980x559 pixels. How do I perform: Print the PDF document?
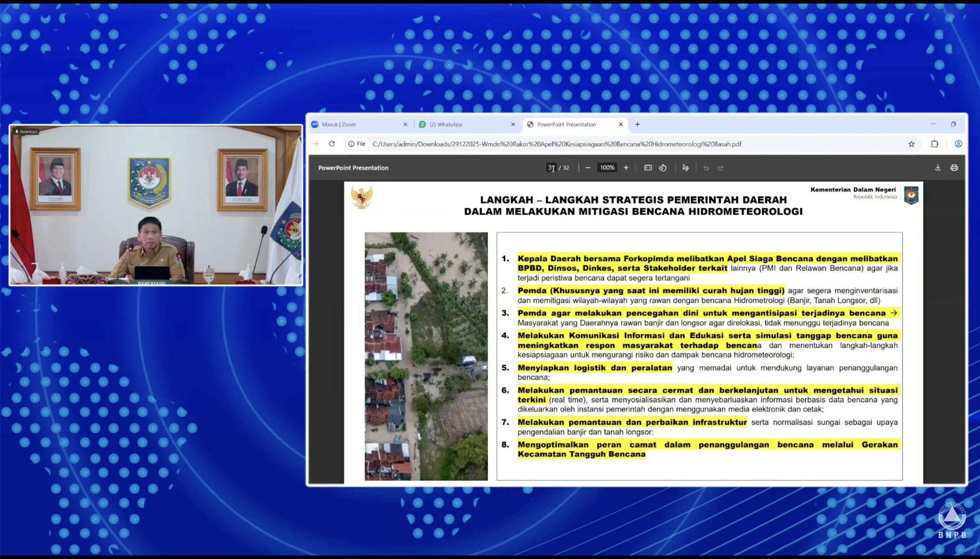pyautogui.click(x=954, y=168)
